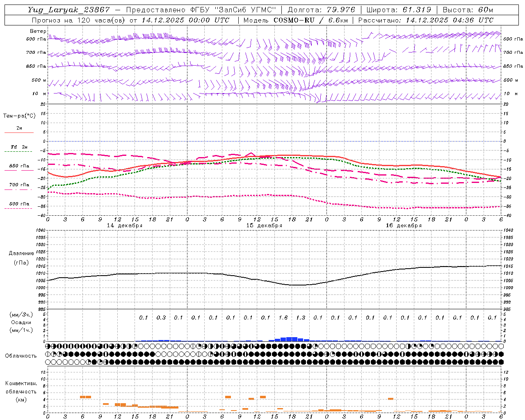Click the Рассчитано: 14.12.2025 04:36 UTC text
The image size is (525, 420).
pyautogui.click(x=426, y=20)
